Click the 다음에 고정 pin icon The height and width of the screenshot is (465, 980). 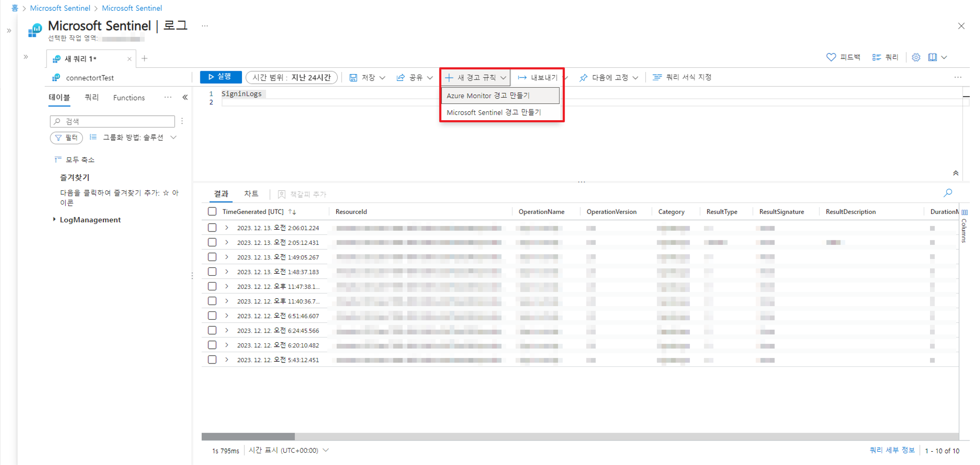(x=583, y=77)
